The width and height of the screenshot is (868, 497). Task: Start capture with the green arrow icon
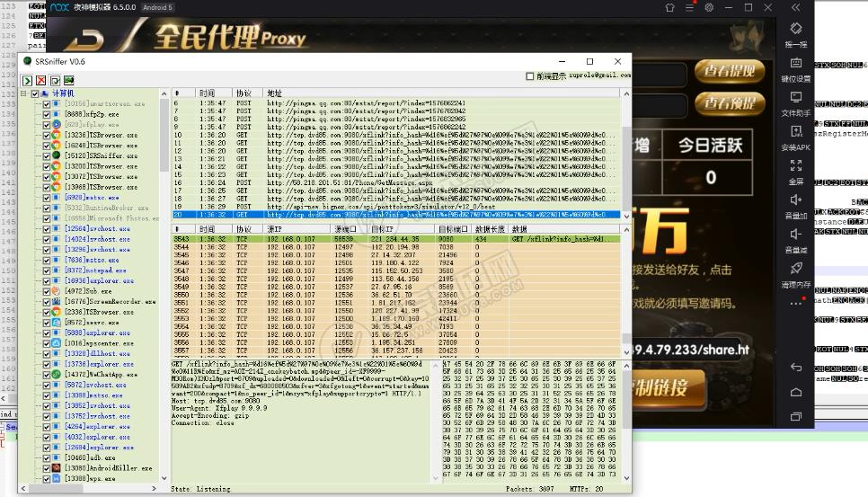[x=27, y=81]
